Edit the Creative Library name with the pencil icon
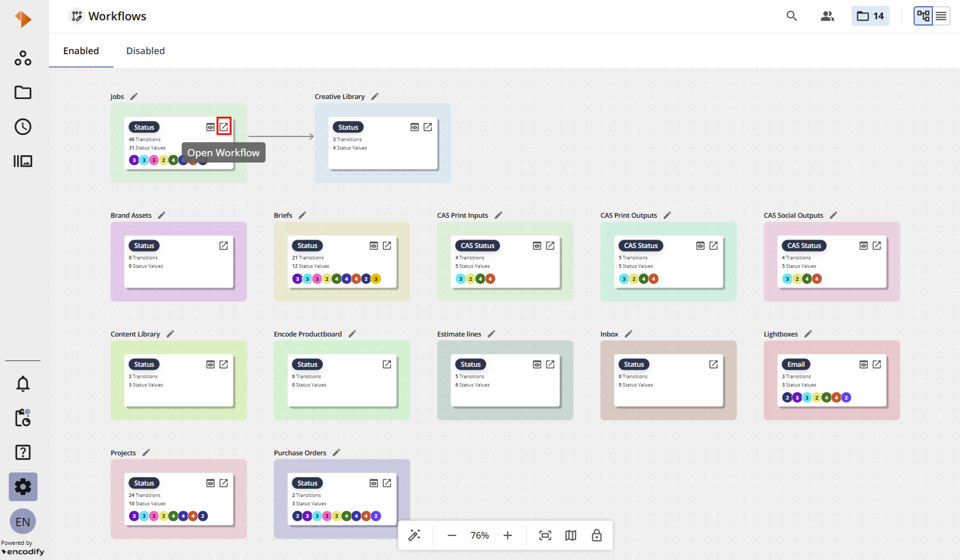The height and width of the screenshot is (560, 960). tap(375, 96)
